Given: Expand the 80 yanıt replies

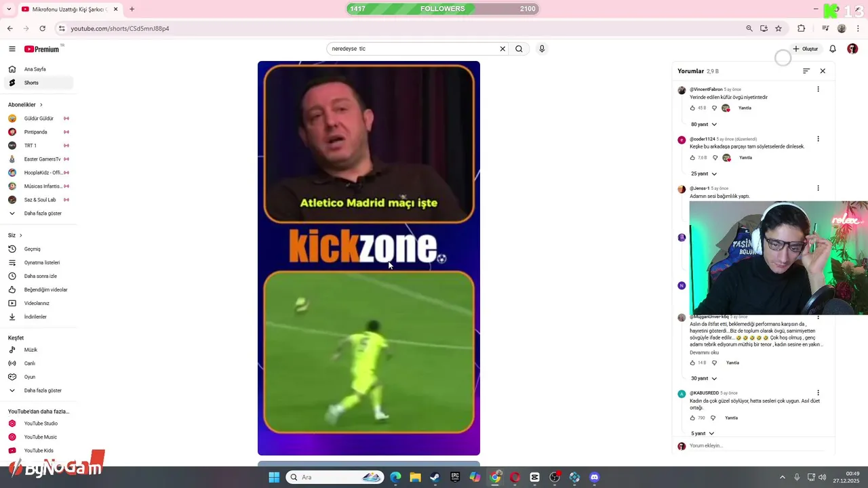Looking at the screenshot, I should [704, 125].
